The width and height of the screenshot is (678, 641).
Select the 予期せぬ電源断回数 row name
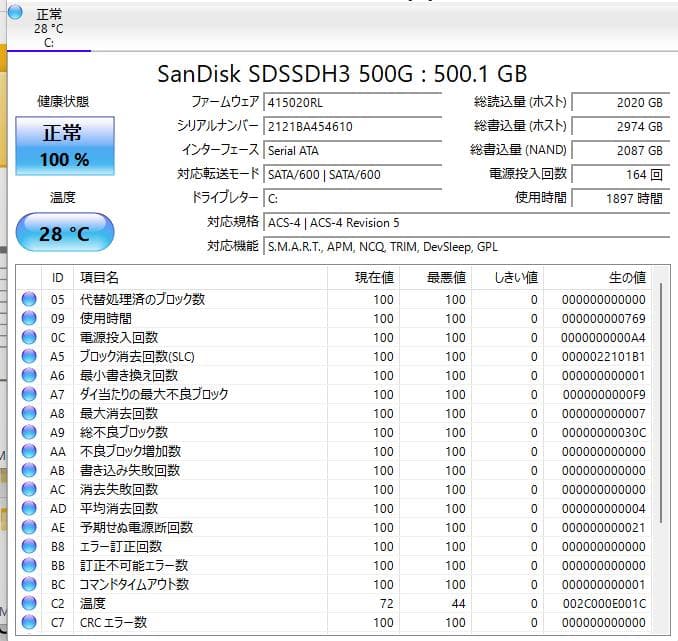pyautogui.click(x=136, y=528)
